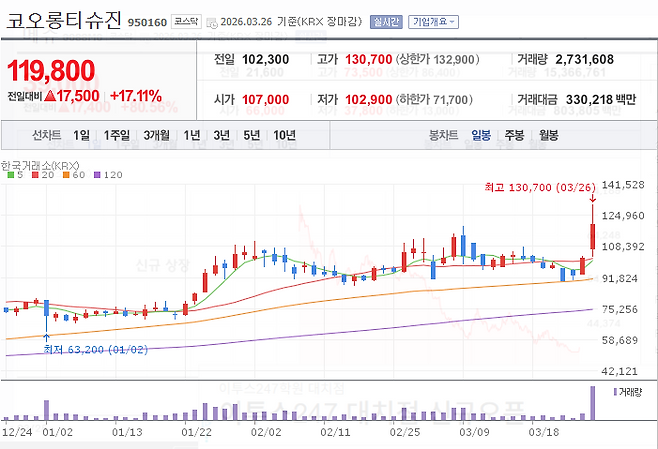Click the 02/02 date axis label
Image resolution: width=658 pixels, height=449 pixels.
click(266, 432)
